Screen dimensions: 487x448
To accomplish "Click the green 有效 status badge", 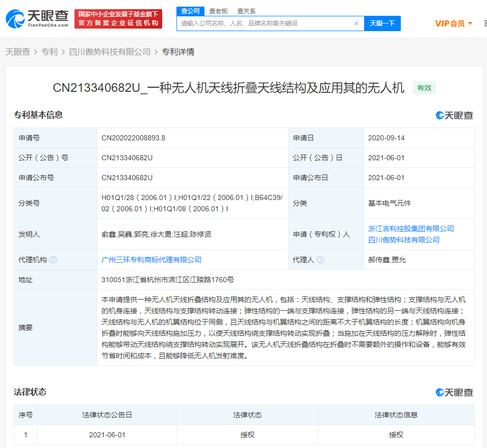I will 424,88.
